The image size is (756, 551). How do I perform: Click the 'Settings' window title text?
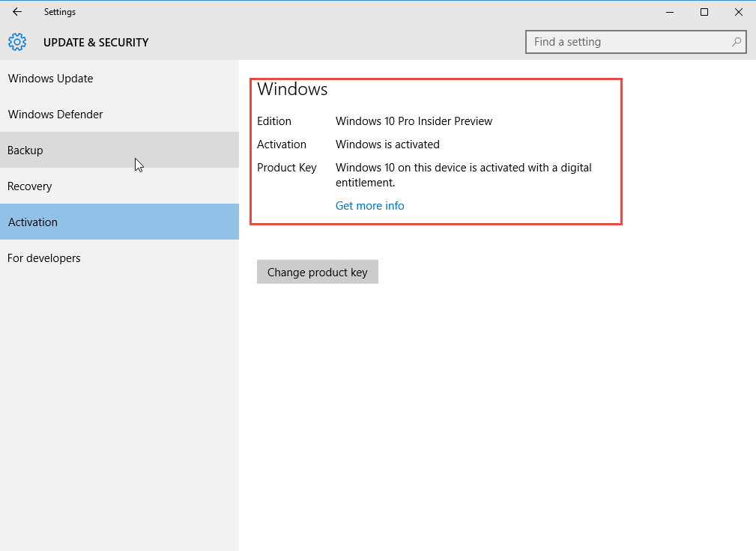(x=60, y=12)
